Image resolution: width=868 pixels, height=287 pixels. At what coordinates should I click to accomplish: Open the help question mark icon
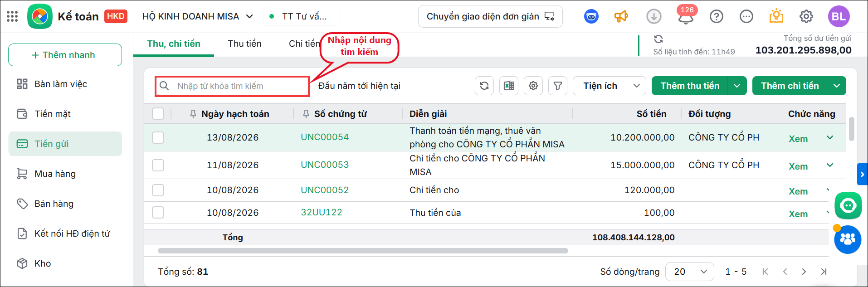click(717, 17)
